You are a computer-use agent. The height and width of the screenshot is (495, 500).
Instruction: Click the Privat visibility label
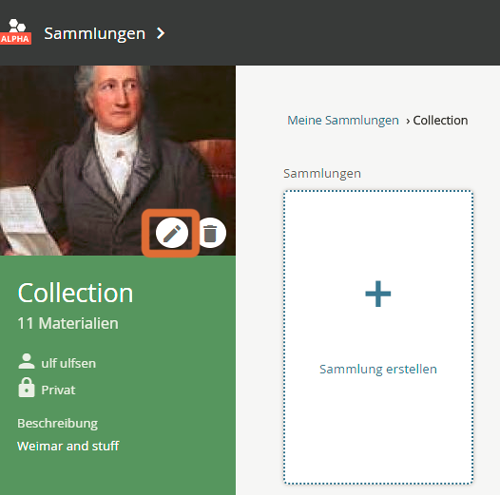tap(58, 390)
